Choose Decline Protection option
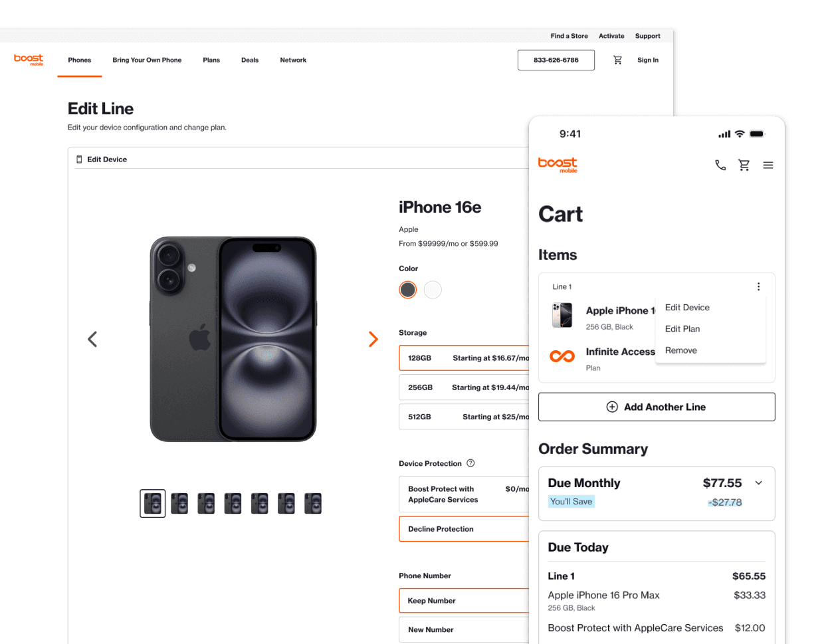 coord(464,529)
